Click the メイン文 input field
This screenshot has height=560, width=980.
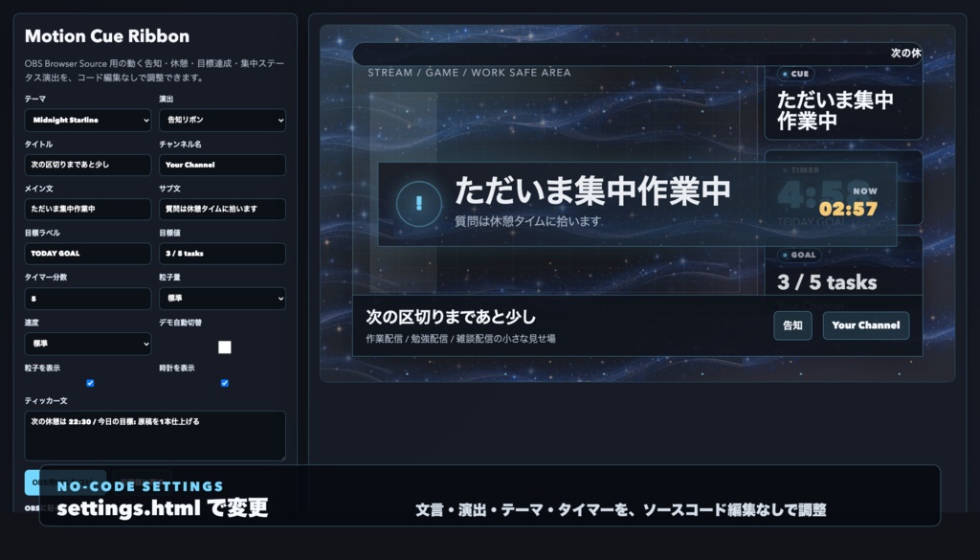[87, 210]
